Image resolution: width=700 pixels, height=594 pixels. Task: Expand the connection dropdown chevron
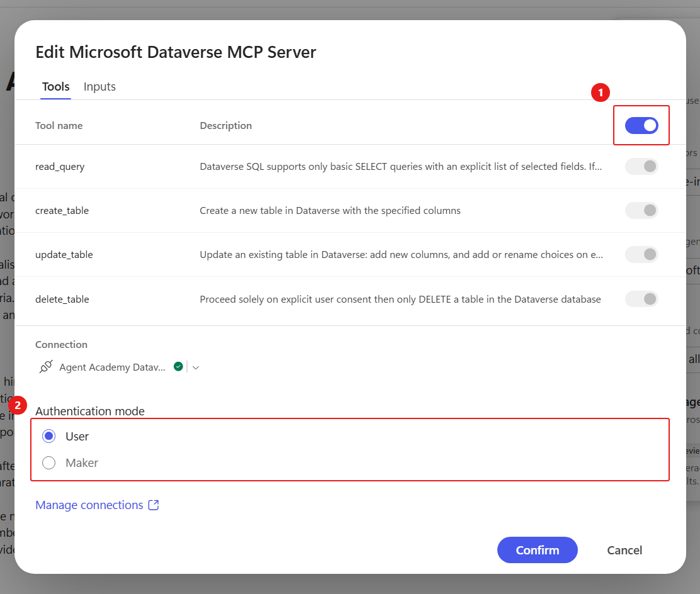(196, 367)
